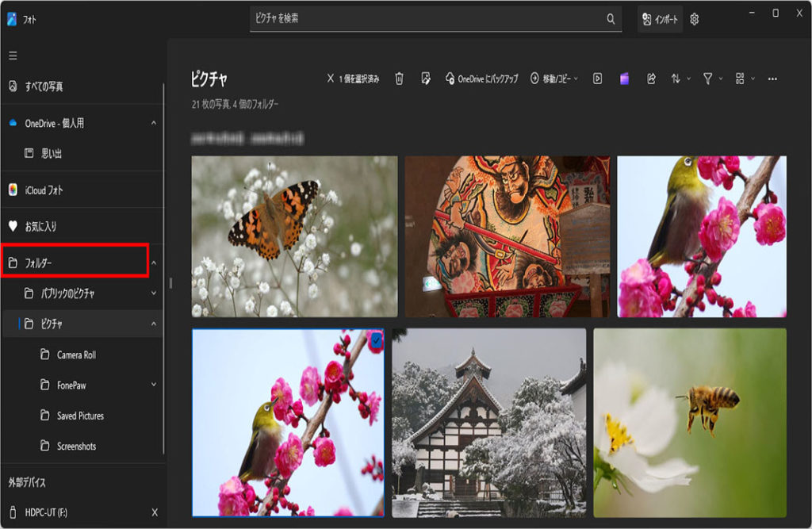Open the filter dropdown

712,79
